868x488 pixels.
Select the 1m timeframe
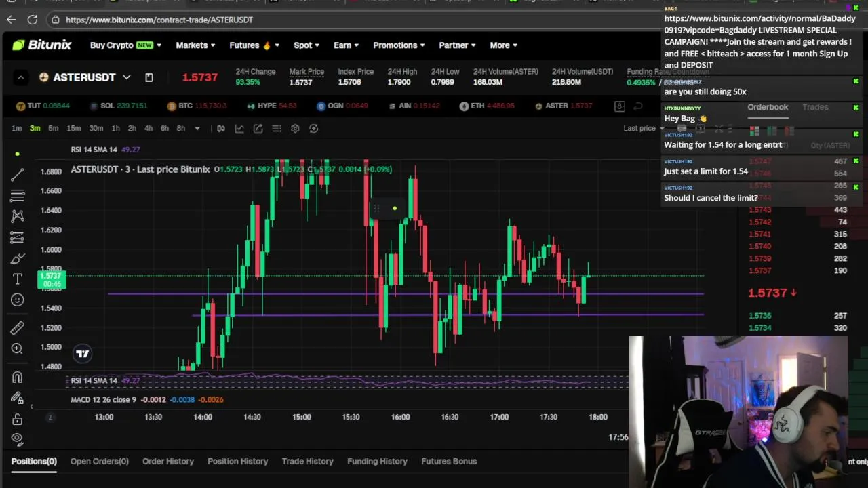pos(16,129)
